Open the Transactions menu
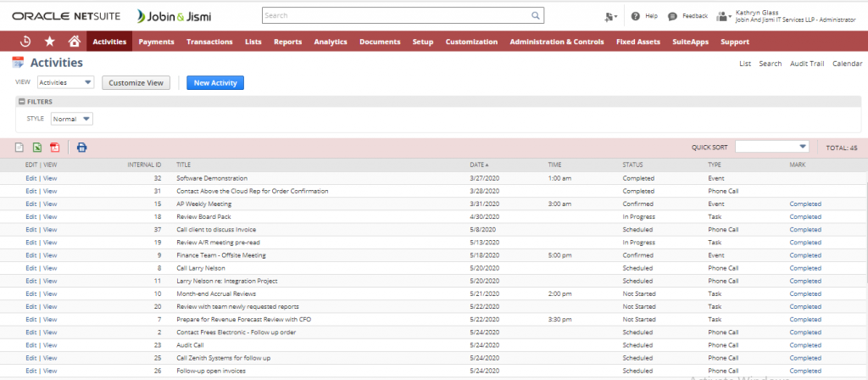This screenshot has height=380, width=868. tap(209, 42)
